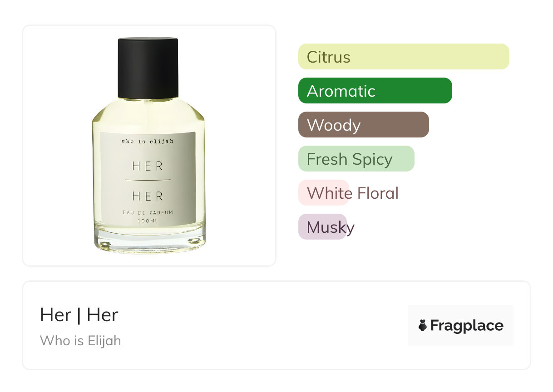This screenshot has height=392, width=553.
Task: Click the lower HER text on the label
Action: 148,196
